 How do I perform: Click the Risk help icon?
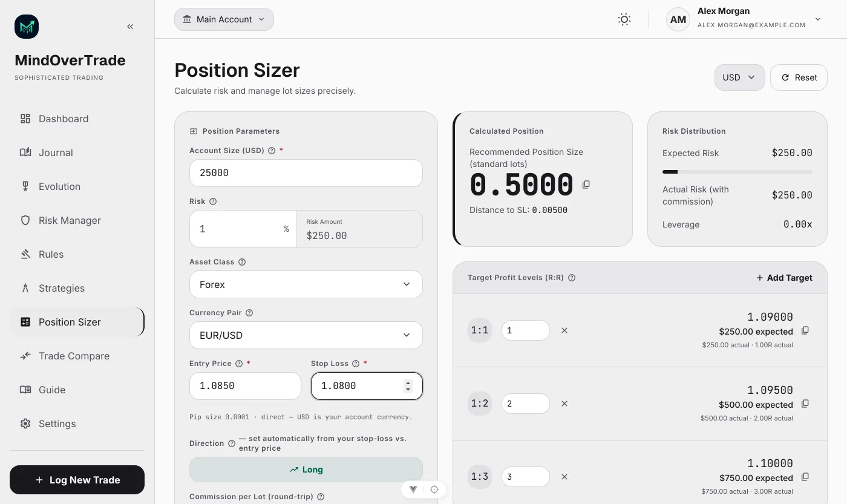click(x=213, y=201)
